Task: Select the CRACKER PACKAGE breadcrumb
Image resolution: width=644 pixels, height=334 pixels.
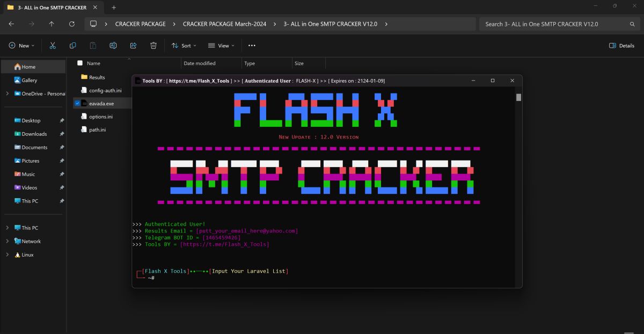Action: (x=141, y=24)
